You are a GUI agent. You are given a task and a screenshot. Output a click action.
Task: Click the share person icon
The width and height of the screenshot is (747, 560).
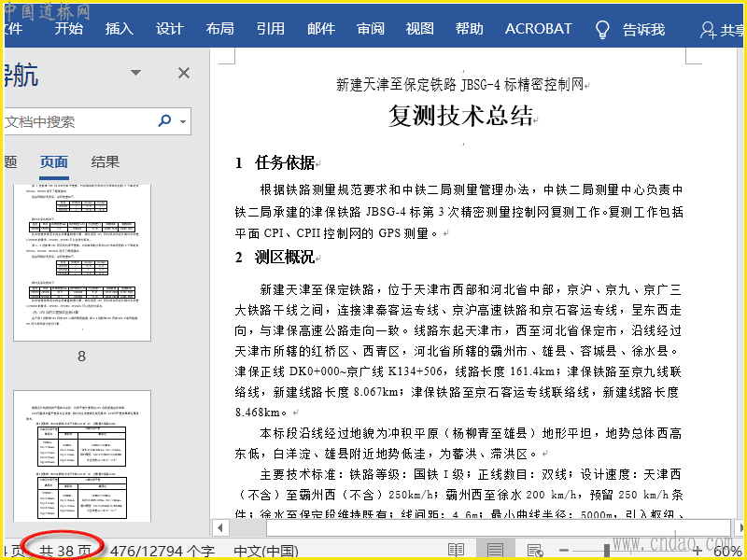[708, 31]
